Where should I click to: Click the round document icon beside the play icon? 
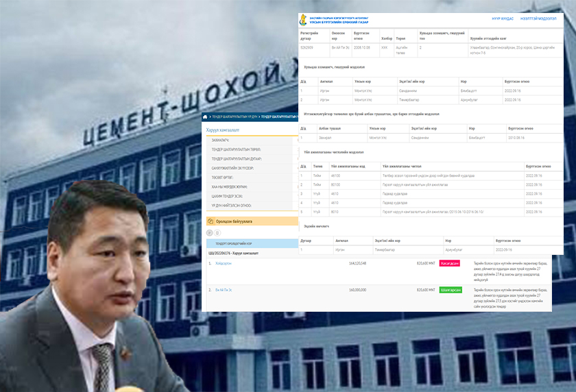pos(217,233)
